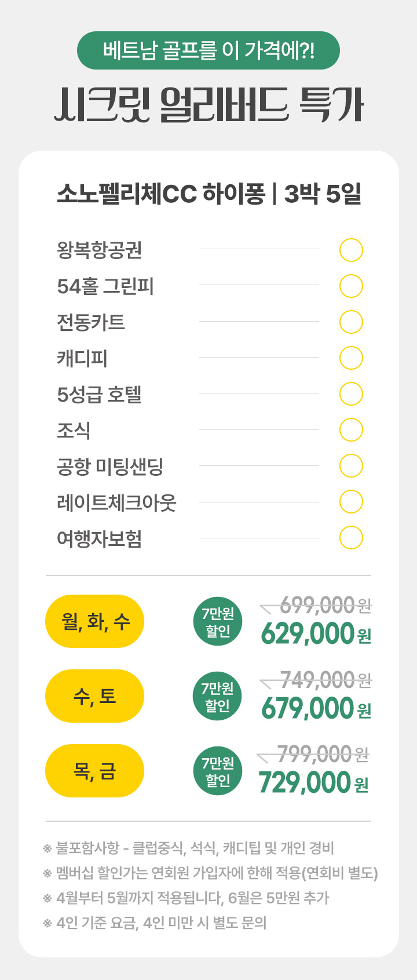Click the 7만원 할인 badge beside 729,000원
Image resolution: width=417 pixels, height=980 pixels.
point(218,771)
